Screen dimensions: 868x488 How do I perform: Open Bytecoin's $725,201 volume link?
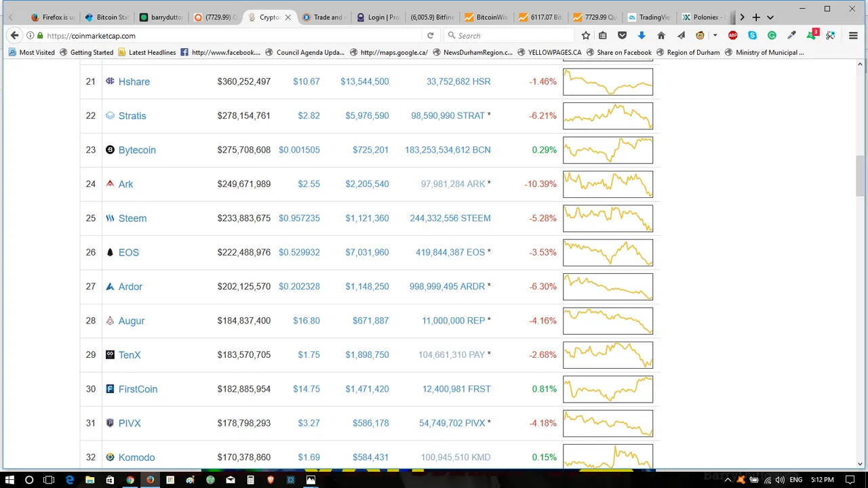pos(370,150)
